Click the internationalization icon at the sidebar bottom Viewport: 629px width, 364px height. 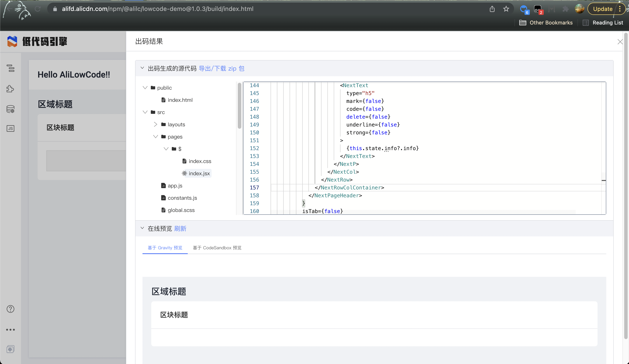(10, 349)
